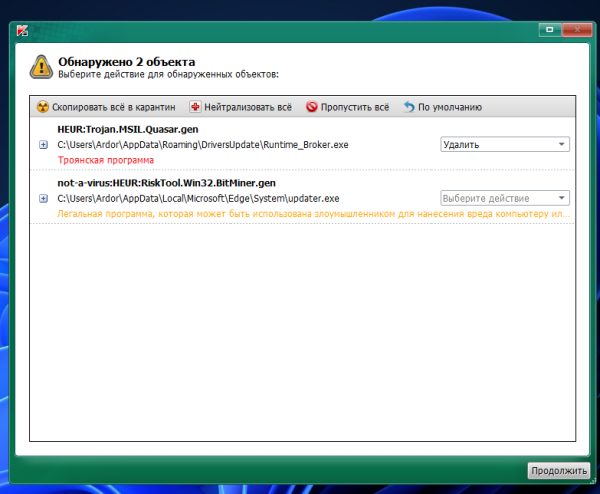Viewport: 600px width, 494px height.
Task: Select not-a-virus:HEUR:RiskTool.Win32.BitMiner.gen threat name
Action: pyautogui.click(x=166, y=183)
